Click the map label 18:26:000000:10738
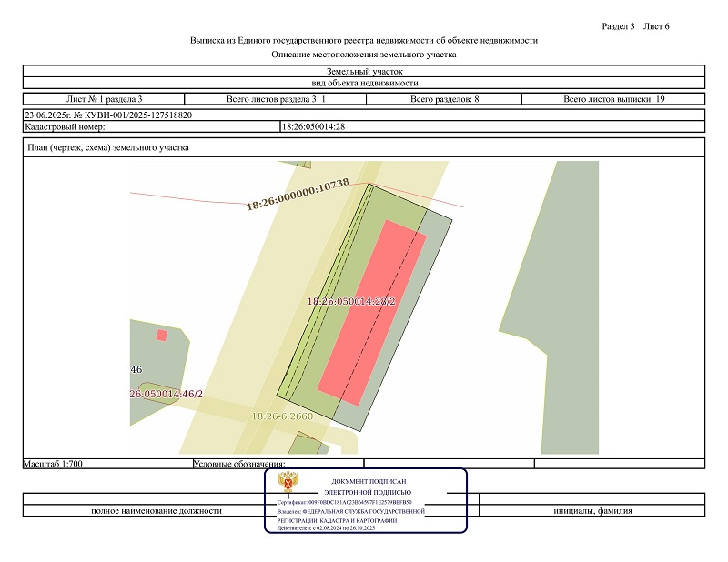 [298, 195]
